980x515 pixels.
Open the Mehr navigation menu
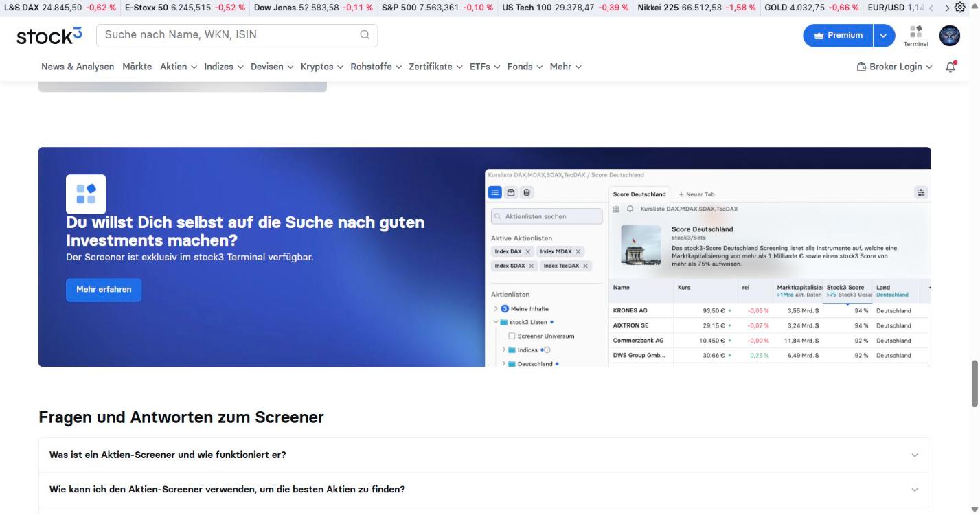566,67
